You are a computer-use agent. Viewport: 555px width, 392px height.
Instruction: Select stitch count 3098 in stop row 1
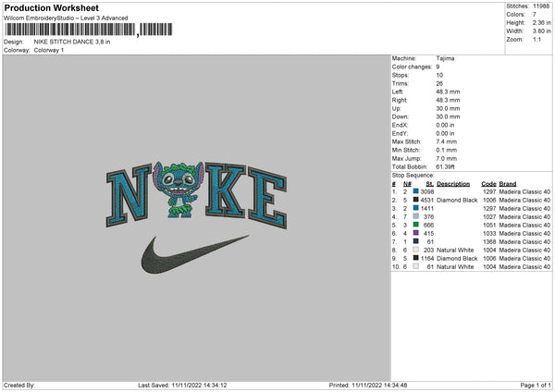coord(426,191)
